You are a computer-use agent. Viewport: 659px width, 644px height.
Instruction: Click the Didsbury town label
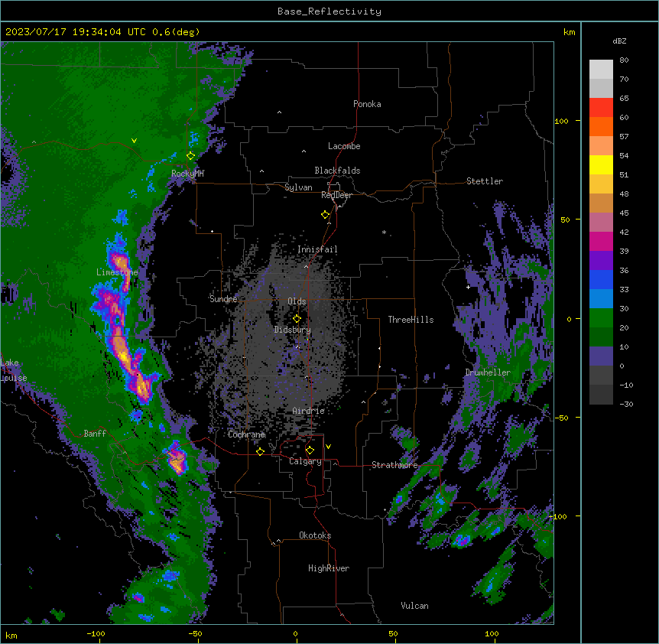[293, 330]
